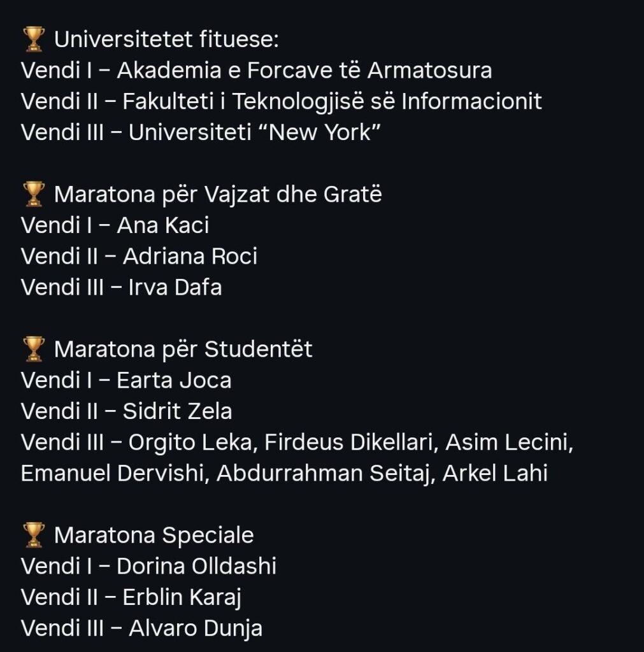The width and height of the screenshot is (644, 652).
Task: Click on Adriana Roci's name
Action: (190, 256)
